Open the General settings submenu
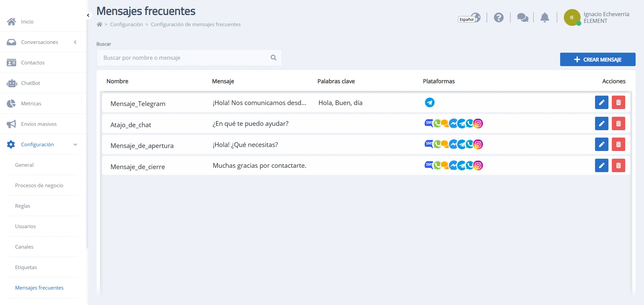Viewport: 644px width, 305px height. coord(24,165)
